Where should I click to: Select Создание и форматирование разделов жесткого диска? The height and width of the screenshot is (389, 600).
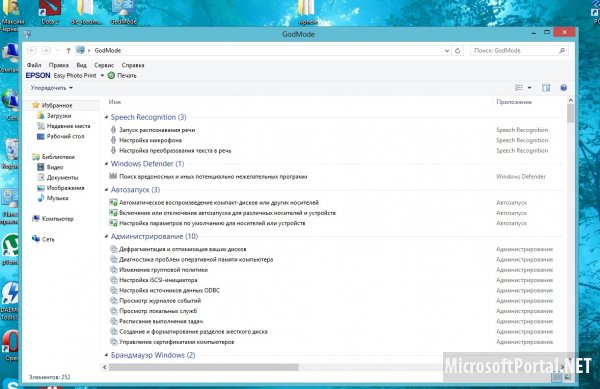click(x=193, y=332)
